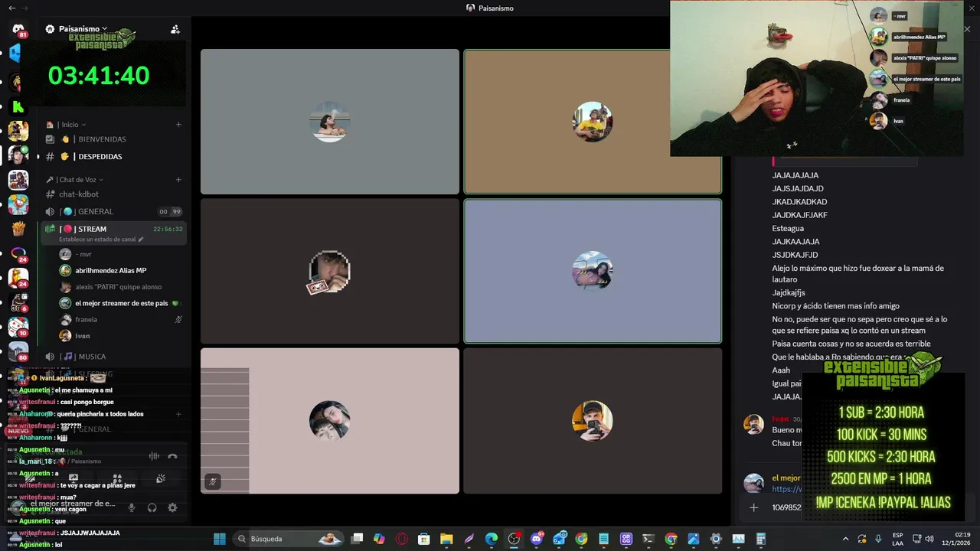The height and width of the screenshot is (551, 980).
Task: Open microphone tray icon on taskbar
Action: point(878,539)
